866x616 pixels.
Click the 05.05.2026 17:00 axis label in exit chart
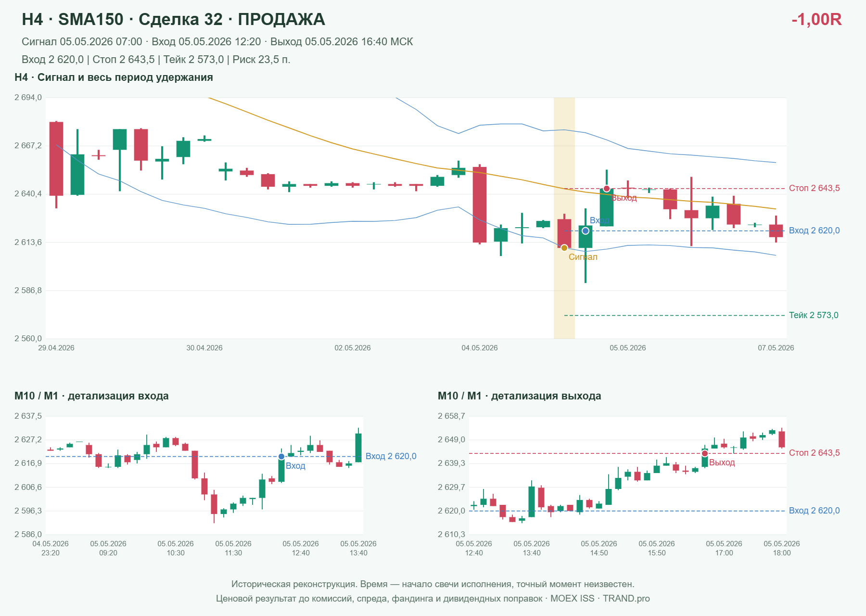[x=724, y=548]
